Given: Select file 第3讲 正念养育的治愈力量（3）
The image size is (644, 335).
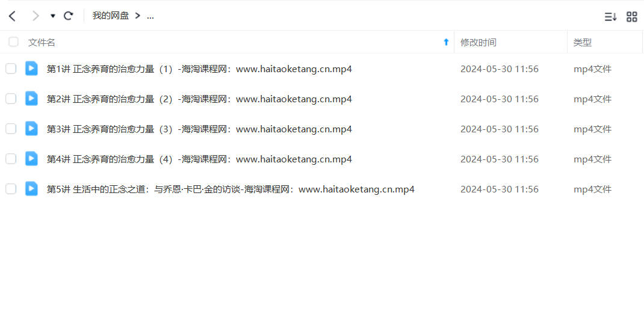Looking at the screenshot, I should pyautogui.click(x=199, y=129).
